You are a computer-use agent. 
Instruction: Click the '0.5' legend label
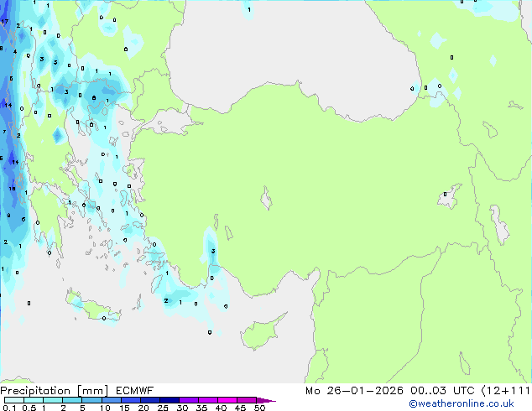(x=29, y=408)
